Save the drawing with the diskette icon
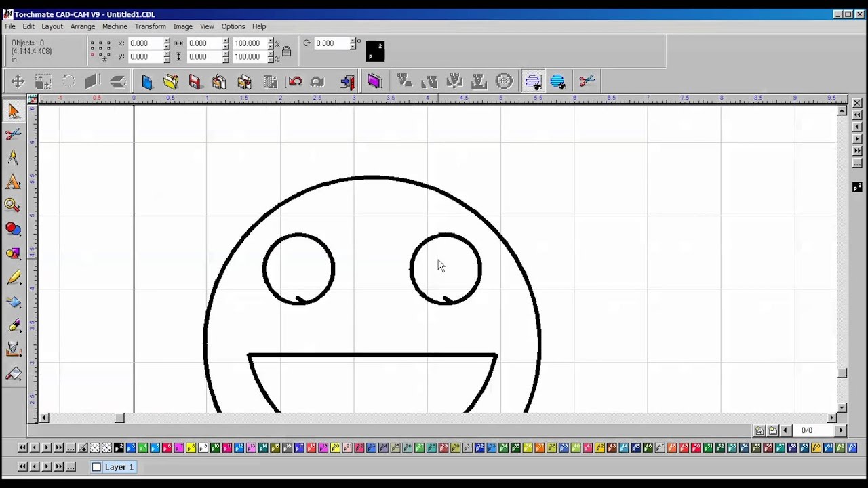868x488 pixels. [195, 81]
